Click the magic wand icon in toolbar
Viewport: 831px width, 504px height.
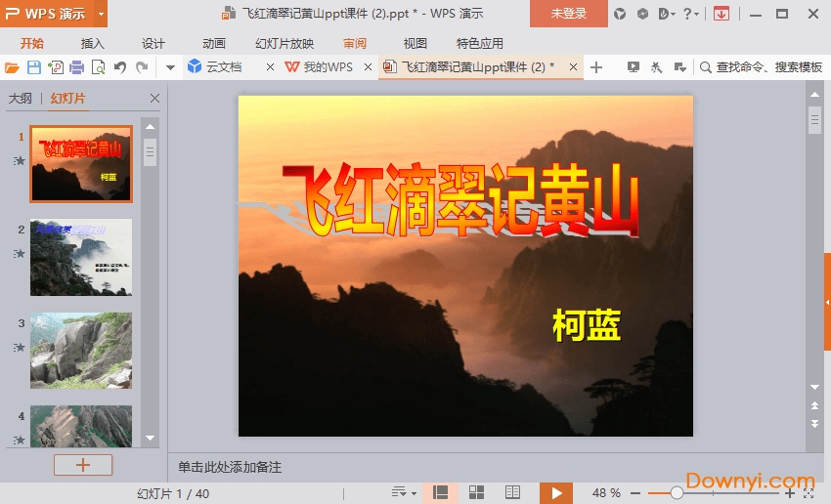click(x=656, y=67)
